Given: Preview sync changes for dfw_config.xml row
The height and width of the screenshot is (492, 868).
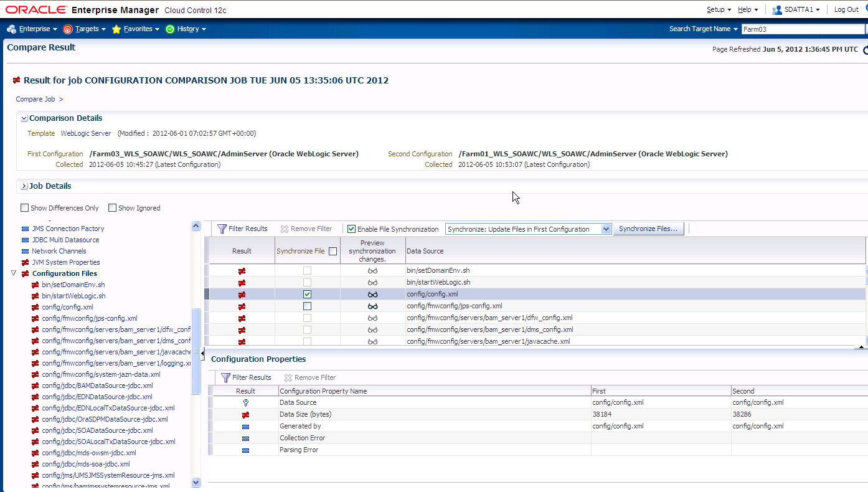Looking at the screenshot, I should coord(372,318).
